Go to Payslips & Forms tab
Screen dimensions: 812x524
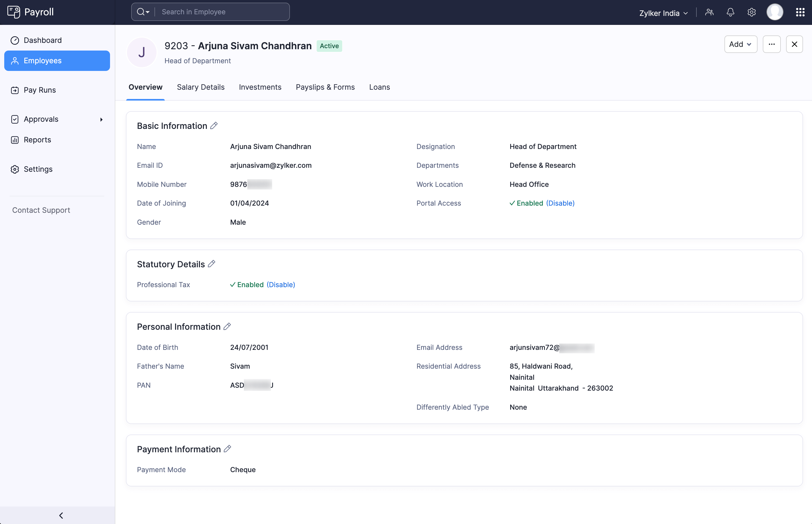325,87
